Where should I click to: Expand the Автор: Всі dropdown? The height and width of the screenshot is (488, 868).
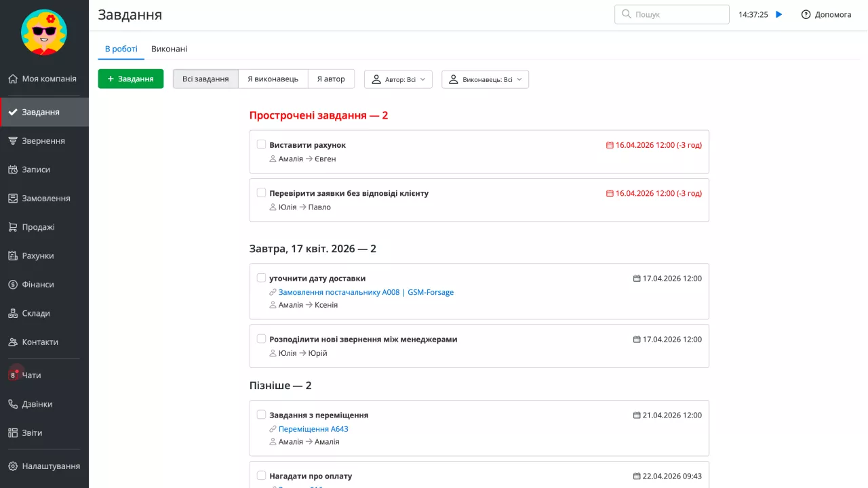398,79
